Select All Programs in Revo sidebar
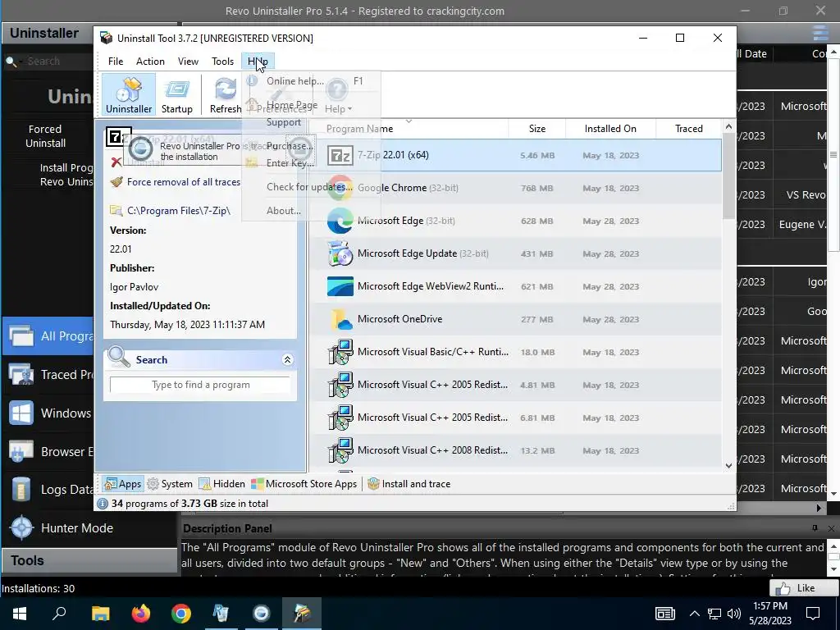 pyautogui.click(x=48, y=336)
